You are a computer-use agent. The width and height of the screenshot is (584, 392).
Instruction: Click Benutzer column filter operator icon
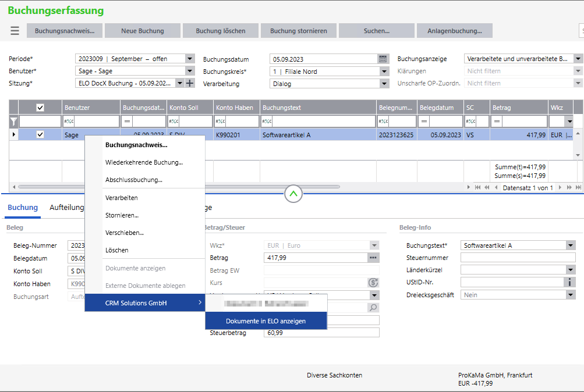[x=69, y=121]
